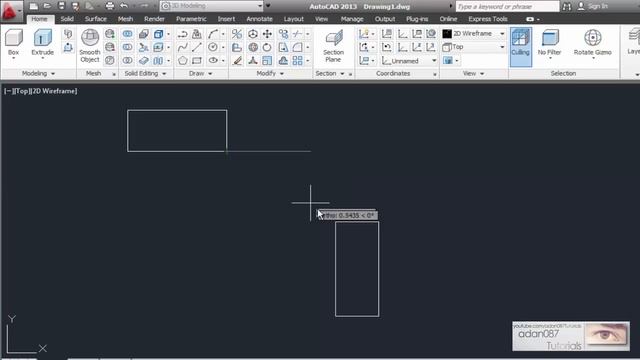This screenshot has width=640, height=360.
Task: Click the search binoculars icon
Action: coord(567,6)
